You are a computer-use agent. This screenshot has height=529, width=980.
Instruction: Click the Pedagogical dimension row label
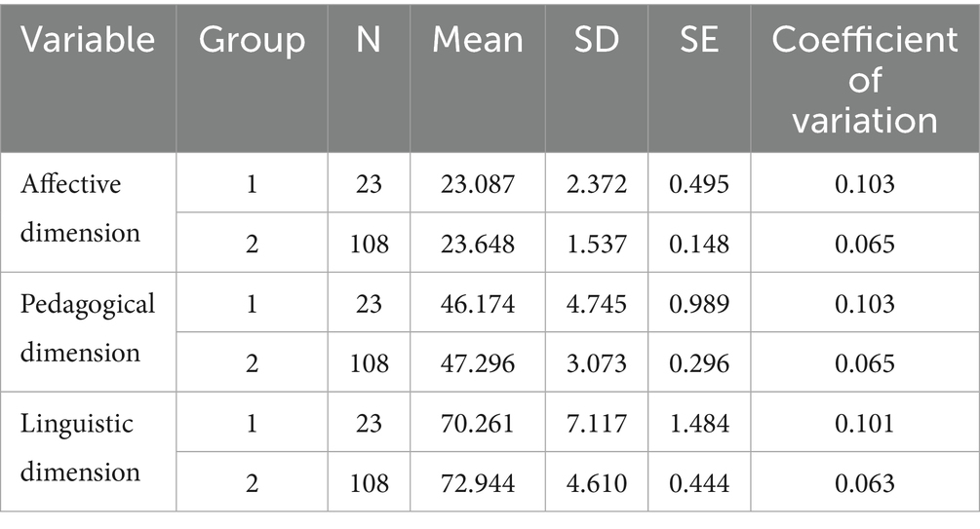[x=88, y=328]
